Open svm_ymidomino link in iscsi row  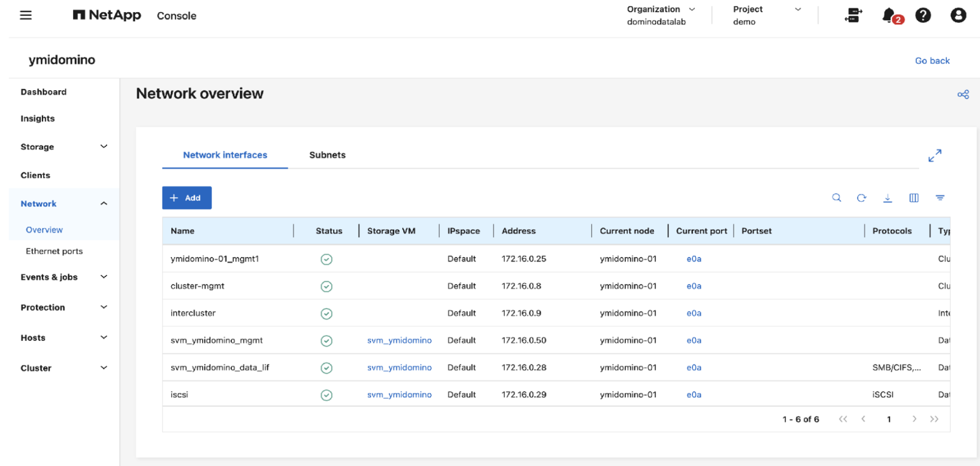(399, 395)
